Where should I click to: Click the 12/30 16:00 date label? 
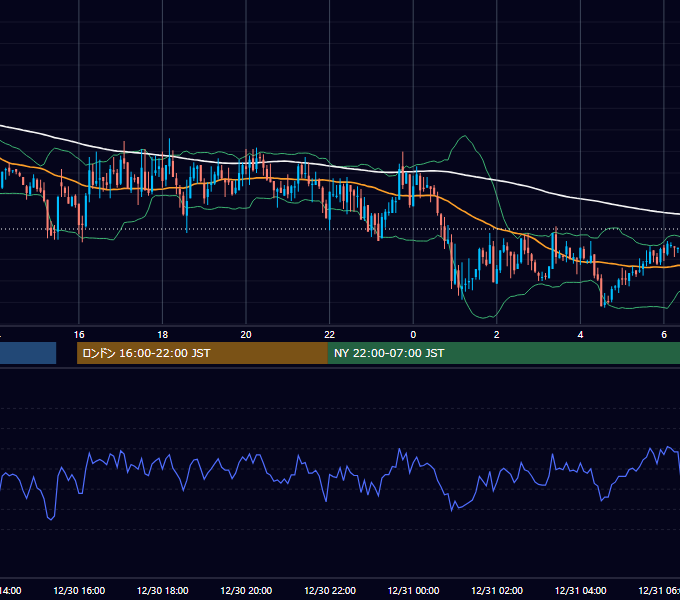coord(79,590)
